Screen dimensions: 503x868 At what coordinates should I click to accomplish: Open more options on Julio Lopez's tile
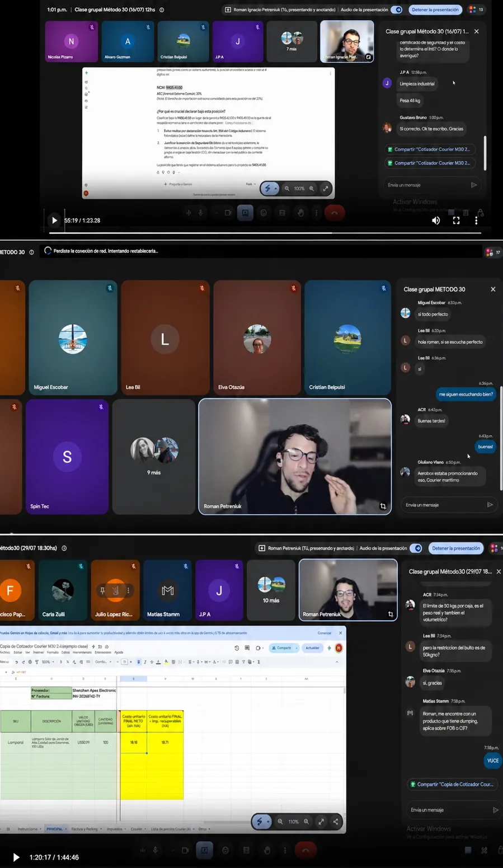128,590
